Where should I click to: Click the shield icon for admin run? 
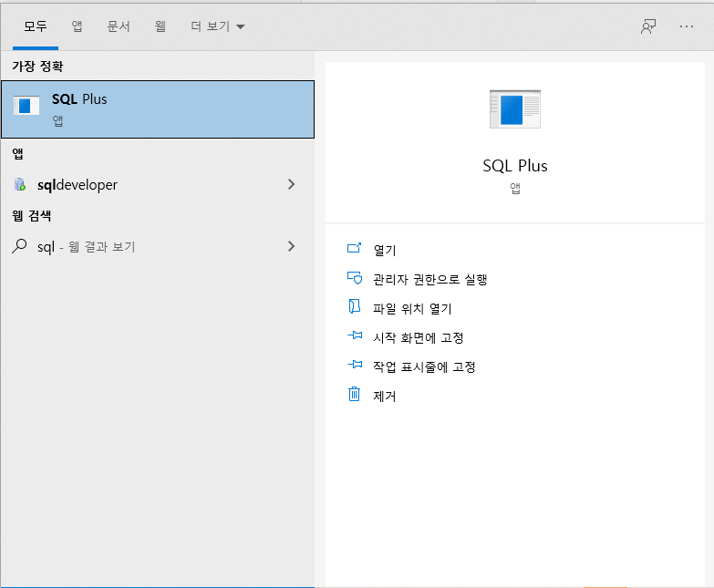355,278
